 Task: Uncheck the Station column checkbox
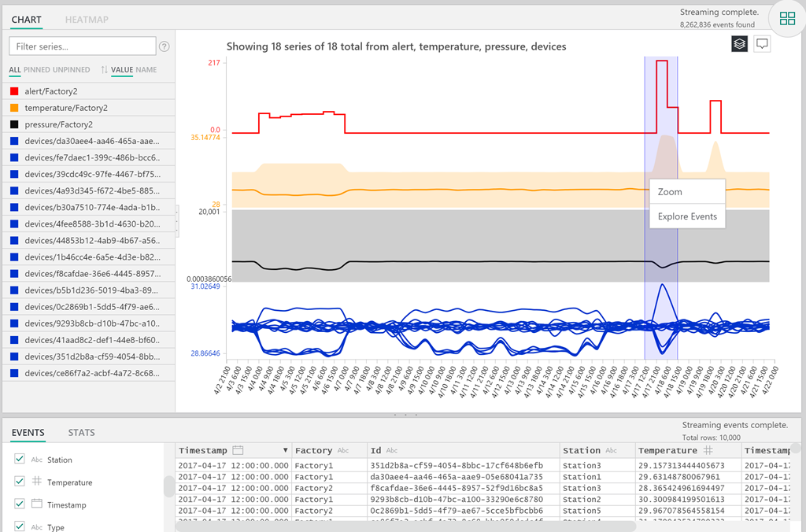(19, 459)
